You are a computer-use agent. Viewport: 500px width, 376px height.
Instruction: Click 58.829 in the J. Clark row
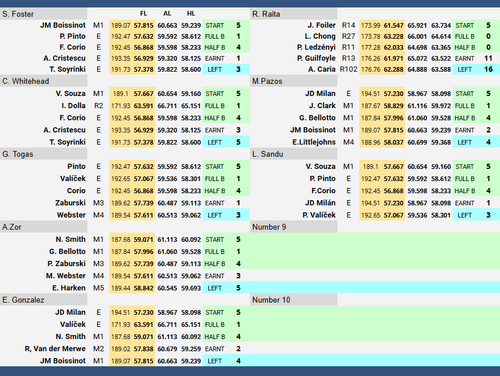(394, 106)
